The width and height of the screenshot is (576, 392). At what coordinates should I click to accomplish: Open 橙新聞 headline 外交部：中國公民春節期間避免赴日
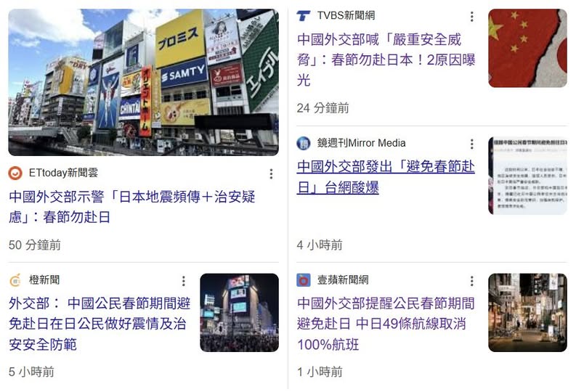100,324
